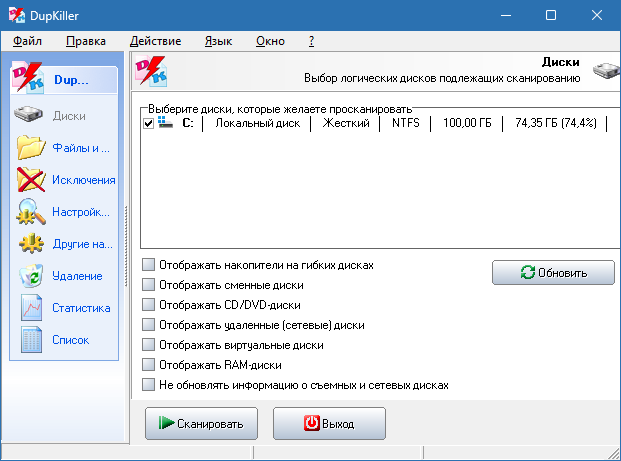Open the Файл menu
This screenshot has width=621, height=461.
pyautogui.click(x=27, y=41)
